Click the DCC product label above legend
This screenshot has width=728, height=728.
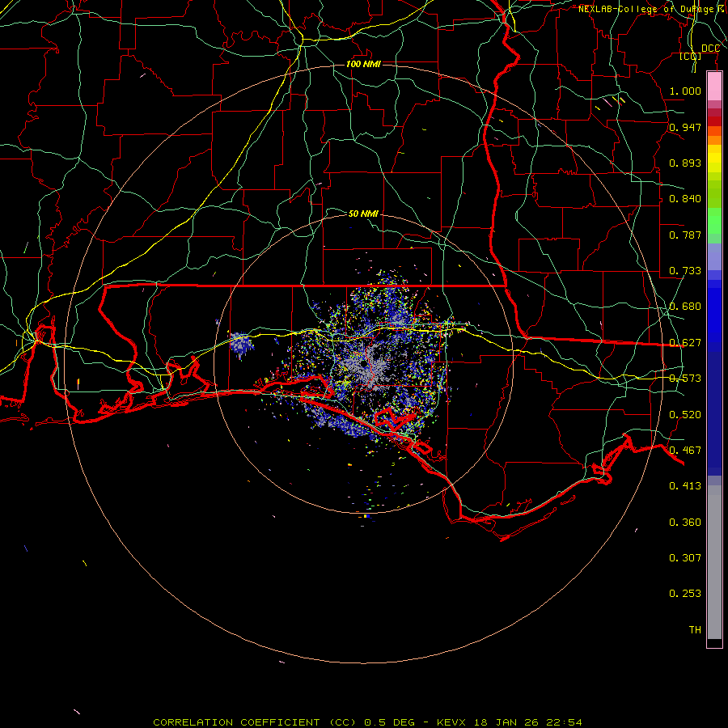[710, 49]
